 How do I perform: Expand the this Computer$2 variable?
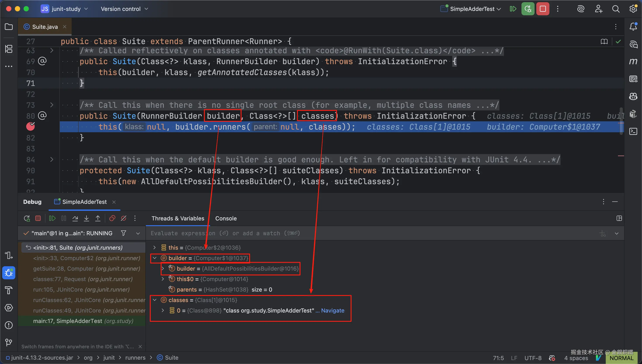[x=155, y=247]
